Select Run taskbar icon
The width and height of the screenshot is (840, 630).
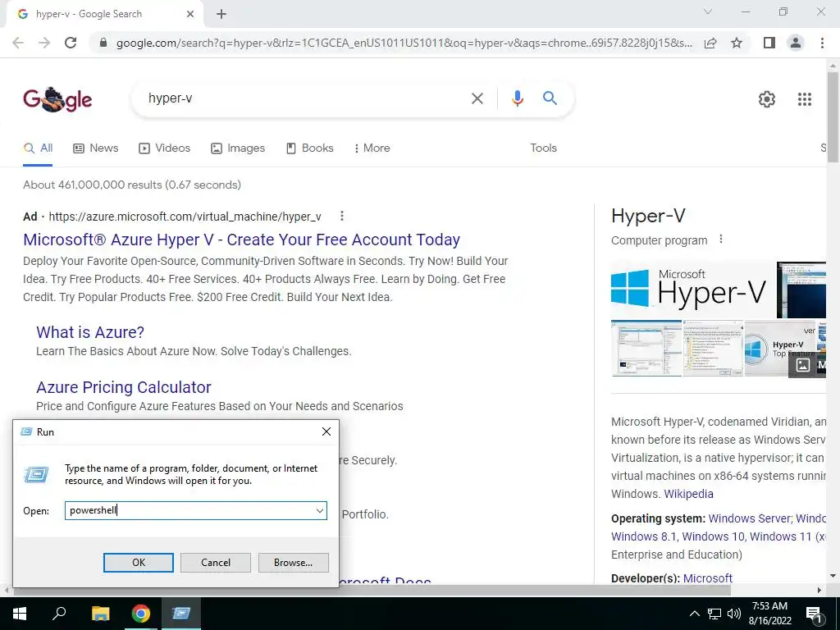[181, 614]
